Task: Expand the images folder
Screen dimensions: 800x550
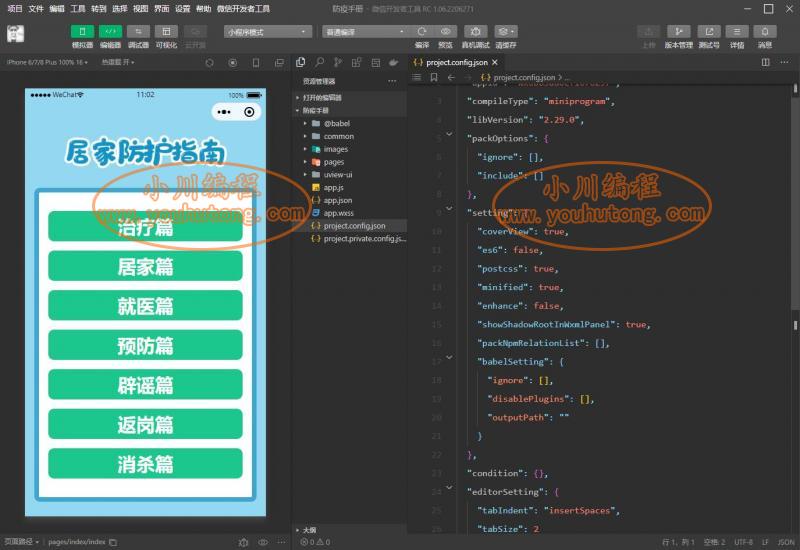Action: (x=350, y=149)
